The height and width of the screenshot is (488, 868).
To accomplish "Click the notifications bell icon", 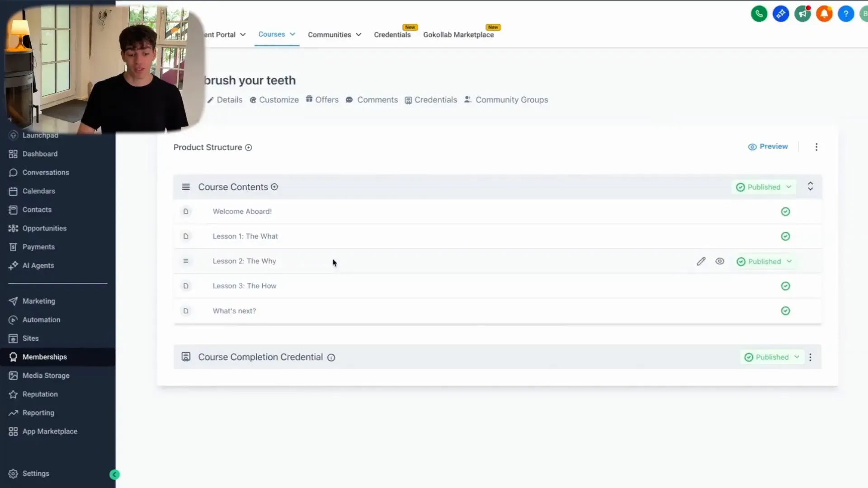I will [x=825, y=14].
